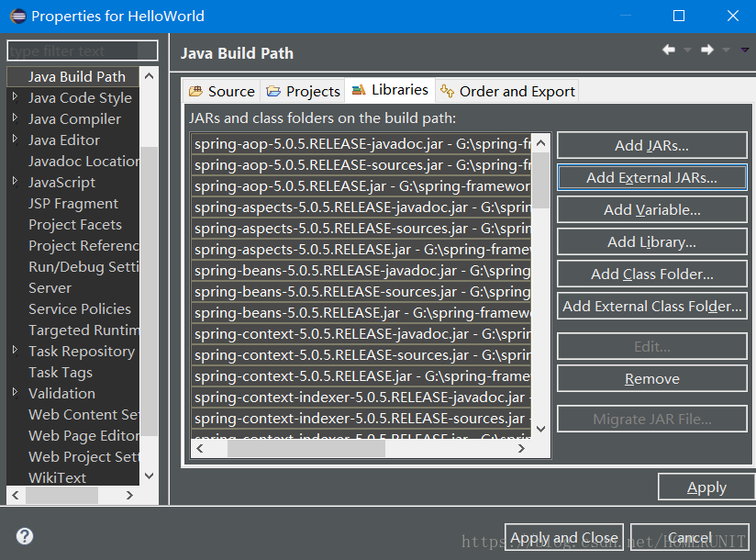This screenshot has width=756, height=560.
Task: Click the forward navigation arrow icon
Action: 707,50
